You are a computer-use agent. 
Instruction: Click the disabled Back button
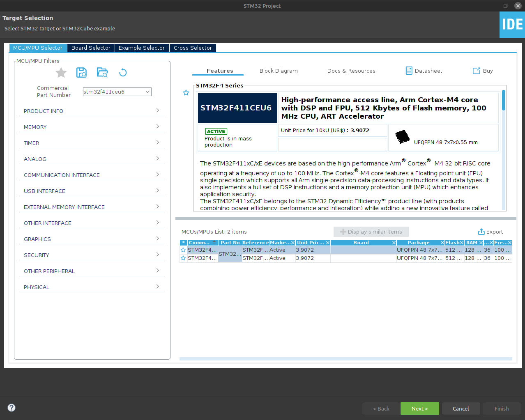pos(381,409)
